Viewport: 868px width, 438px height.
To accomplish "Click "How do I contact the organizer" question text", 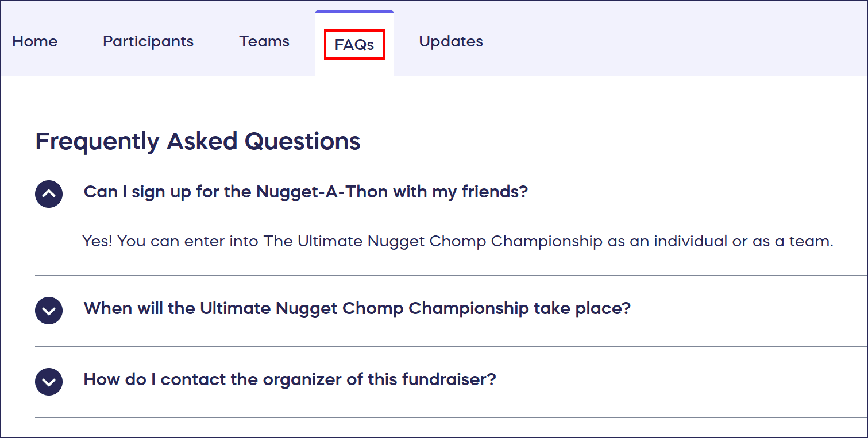I will pyautogui.click(x=290, y=379).
